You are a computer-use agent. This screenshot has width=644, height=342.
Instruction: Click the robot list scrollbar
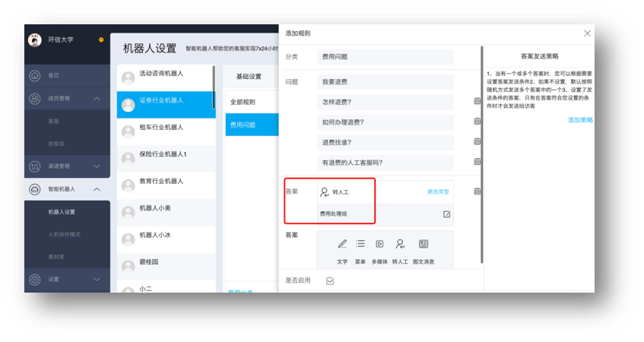coord(214,87)
